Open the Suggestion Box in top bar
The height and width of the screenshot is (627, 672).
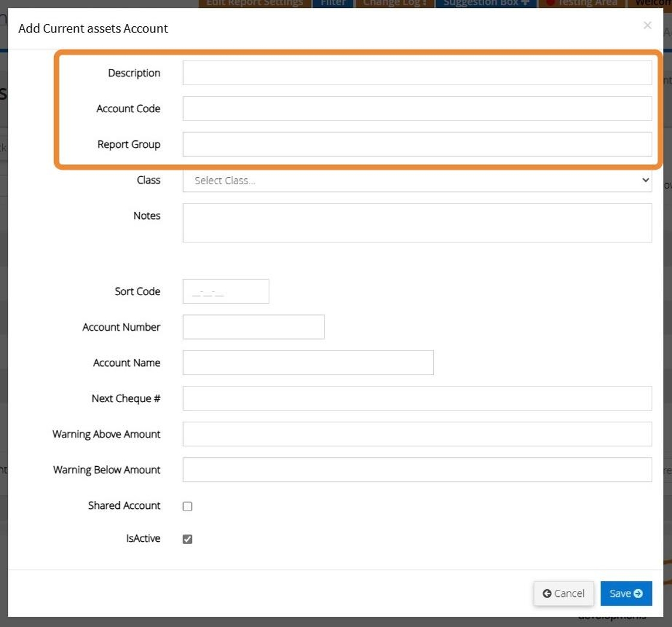click(486, 3)
